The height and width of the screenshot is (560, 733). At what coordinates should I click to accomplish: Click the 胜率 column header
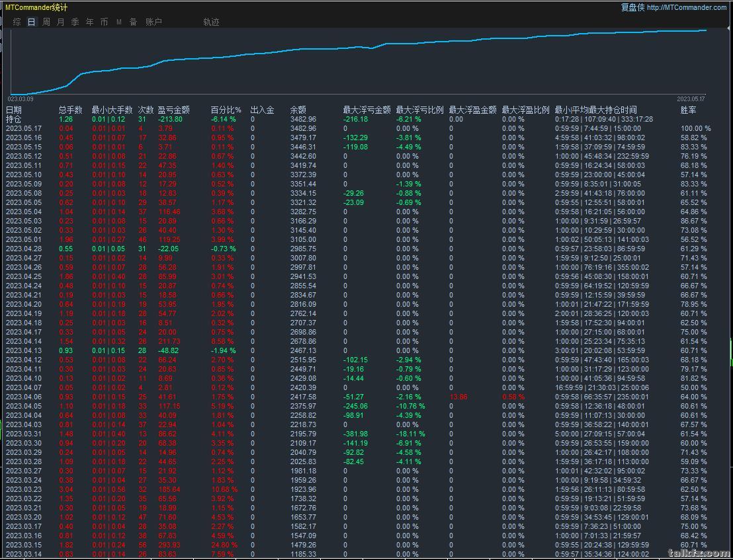click(688, 110)
